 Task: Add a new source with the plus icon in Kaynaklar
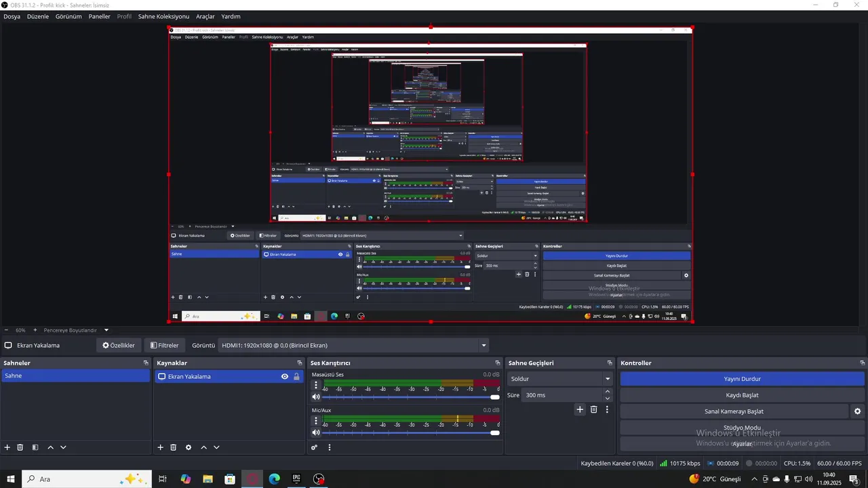point(161,447)
